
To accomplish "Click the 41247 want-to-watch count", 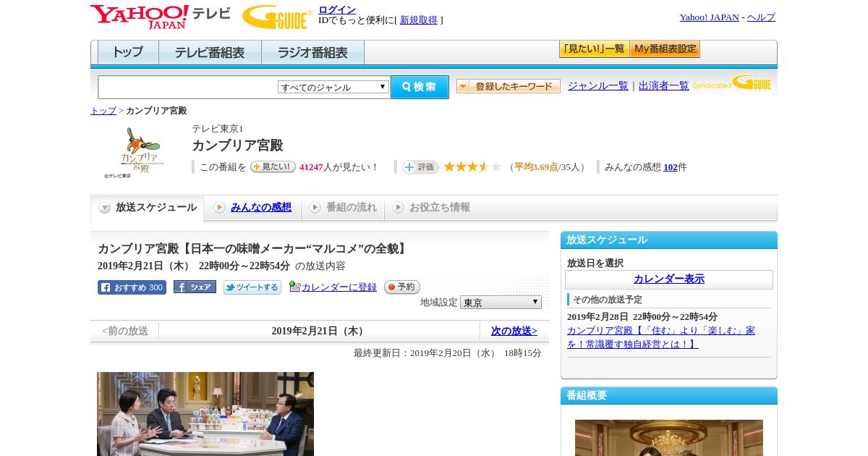I will pos(311,167).
